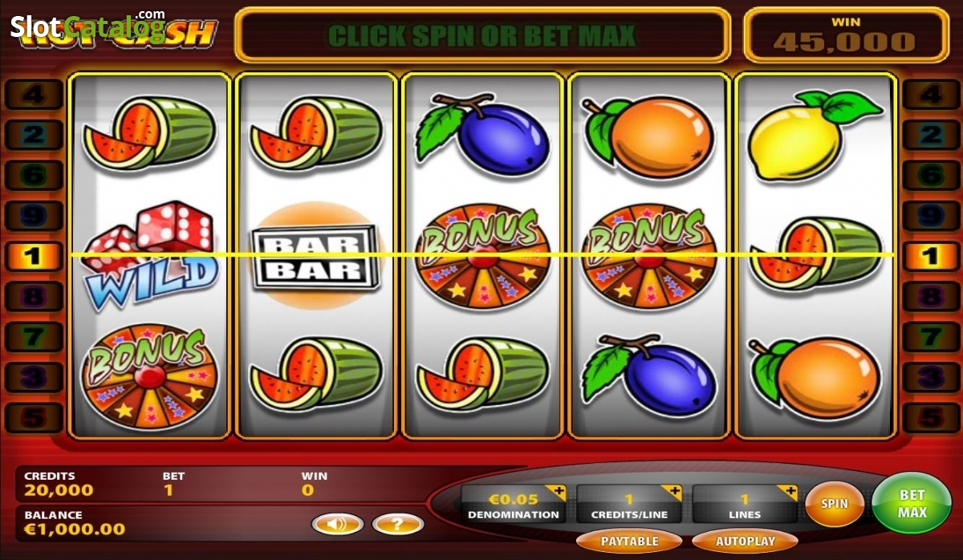Select payline 1 indicator on the left side
The height and width of the screenshot is (560, 963).
(x=34, y=256)
